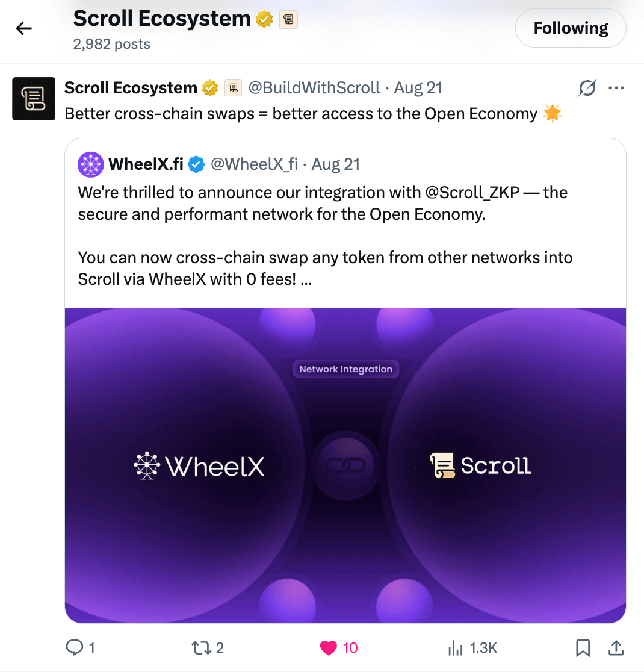This screenshot has width=644, height=672.
Task: Click the back arrow icon
Action: tap(23, 28)
